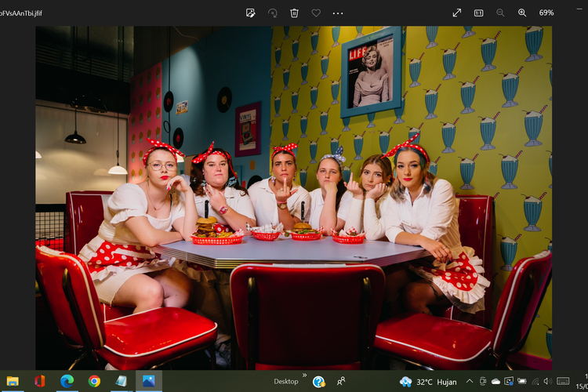Image resolution: width=588 pixels, height=392 pixels.
Task: Show hidden system tray icons
Action: [x=469, y=381]
